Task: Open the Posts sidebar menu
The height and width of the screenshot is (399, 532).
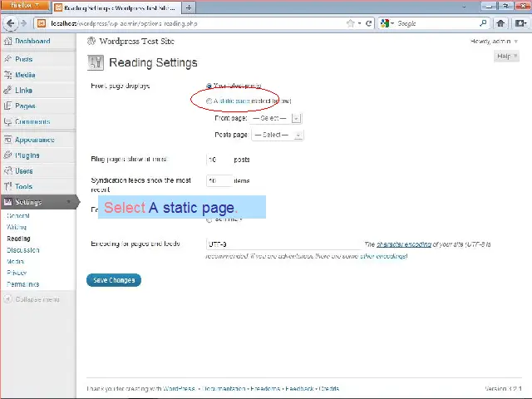Action: click(24, 59)
